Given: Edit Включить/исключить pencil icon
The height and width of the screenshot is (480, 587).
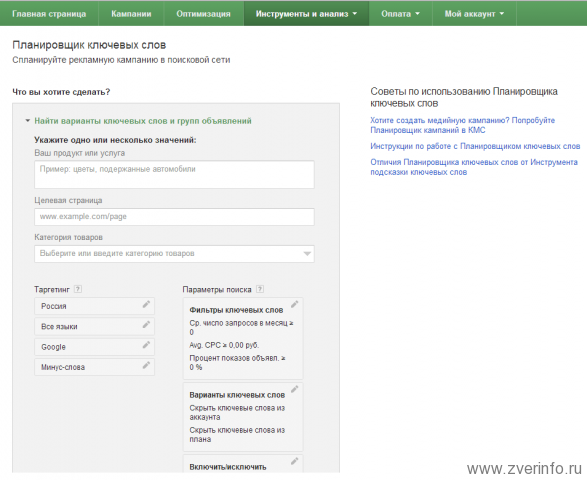Looking at the screenshot, I should [x=295, y=461].
